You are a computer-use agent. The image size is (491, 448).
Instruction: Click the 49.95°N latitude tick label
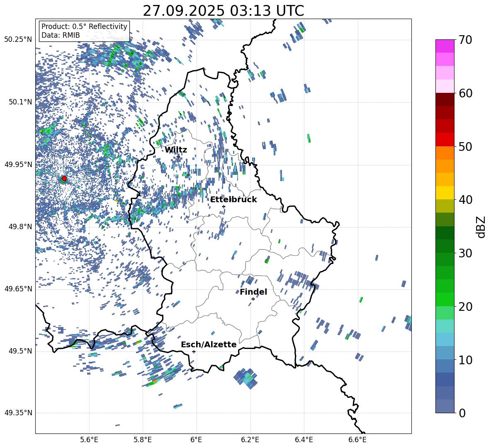coord(18,165)
